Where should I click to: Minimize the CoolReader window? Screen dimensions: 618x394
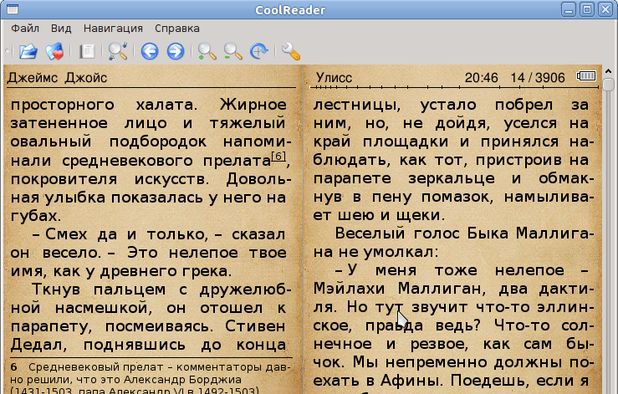568,9
